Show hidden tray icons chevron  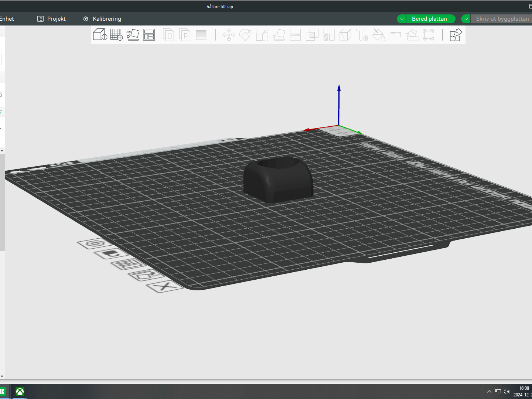pos(489,392)
